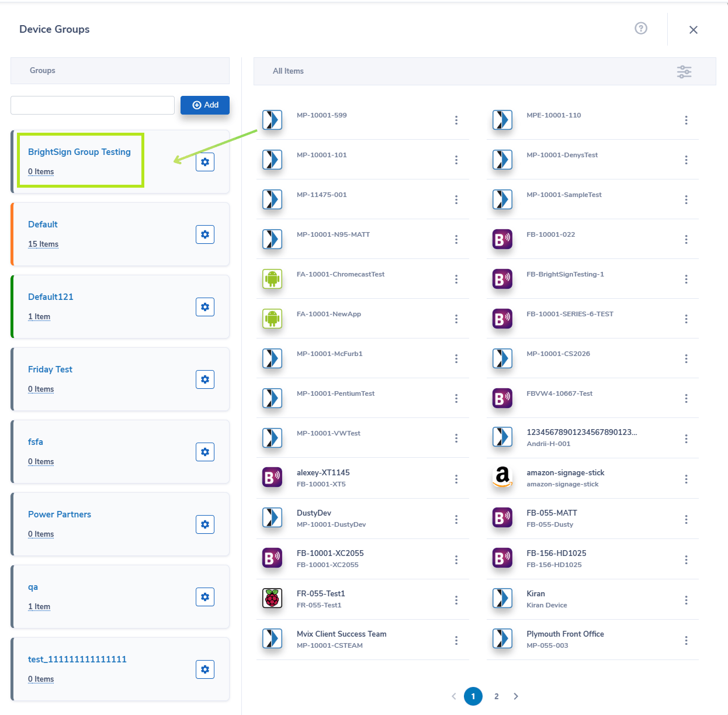The width and height of the screenshot is (728, 715).
Task: Open settings gear for BrightSign Group Testing
Action: (x=205, y=162)
